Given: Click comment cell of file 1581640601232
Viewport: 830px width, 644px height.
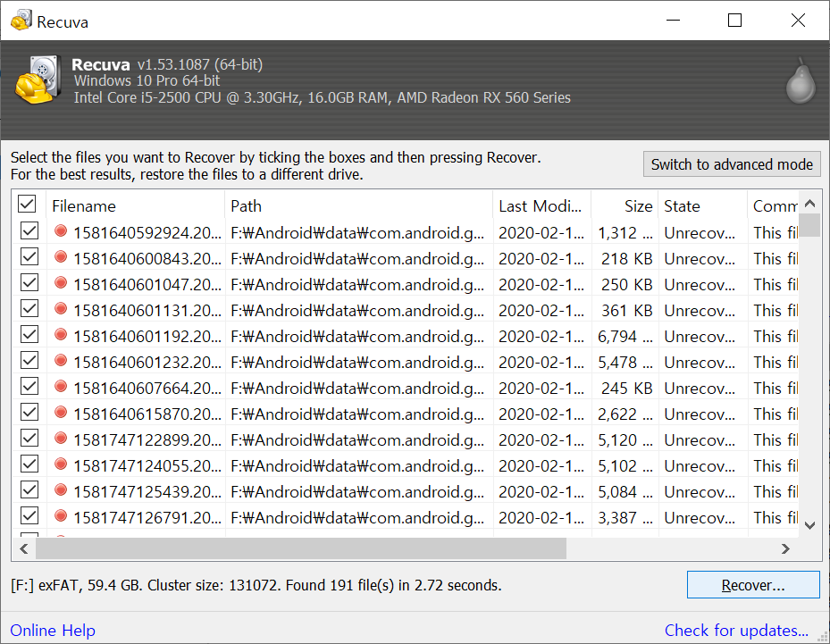Looking at the screenshot, I should [x=776, y=363].
